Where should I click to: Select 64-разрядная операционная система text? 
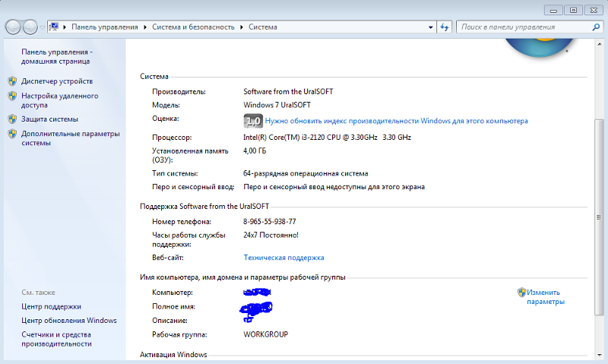(306, 174)
